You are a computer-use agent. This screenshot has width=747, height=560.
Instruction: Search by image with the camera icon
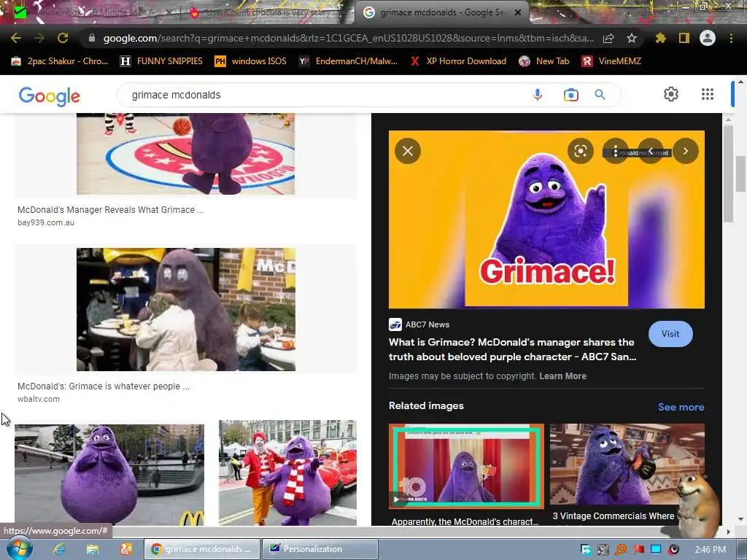point(570,95)
